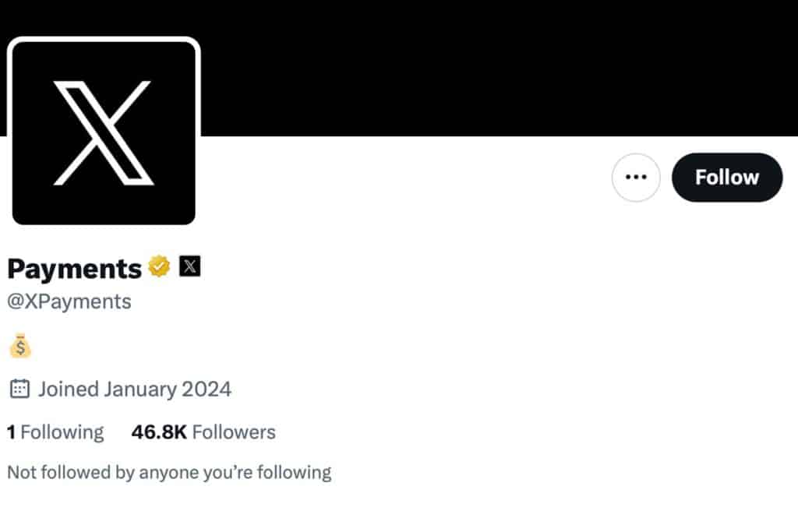Follow the Payments account

[726, 178]
